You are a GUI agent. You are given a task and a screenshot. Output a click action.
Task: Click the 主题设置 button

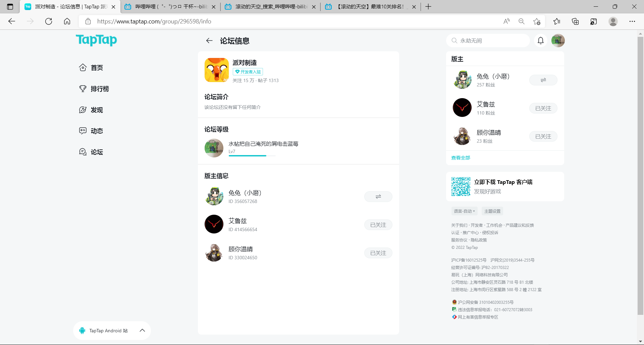pos(492,211)
